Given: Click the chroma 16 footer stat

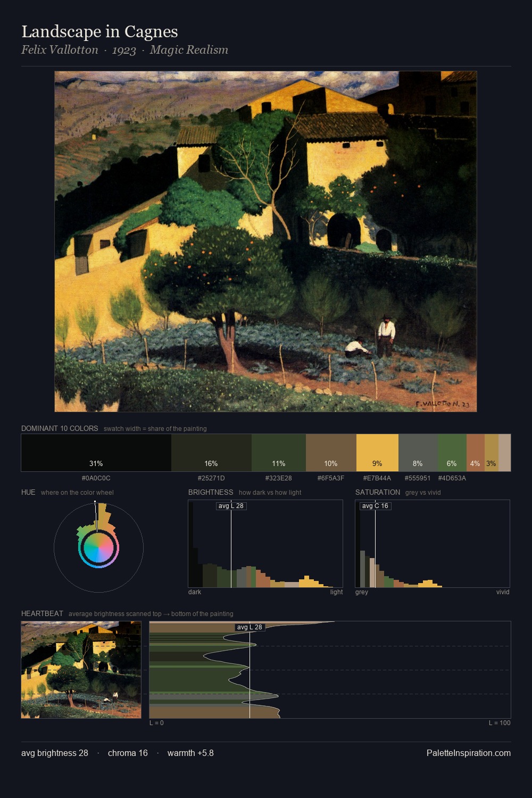Looking at the screenshot, I should coord(128,753).
